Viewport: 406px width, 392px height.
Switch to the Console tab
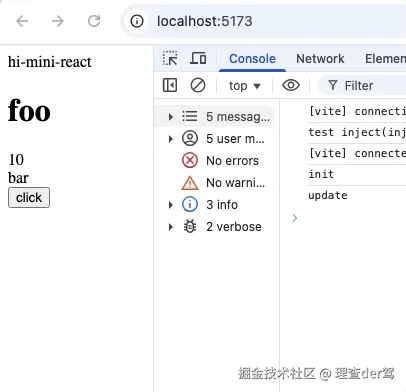[x=252, y=59]
